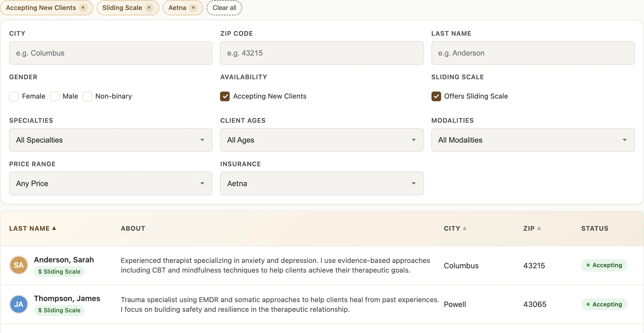
Task: Click Thompson's trauma specialist description
Action: point(280,305)
